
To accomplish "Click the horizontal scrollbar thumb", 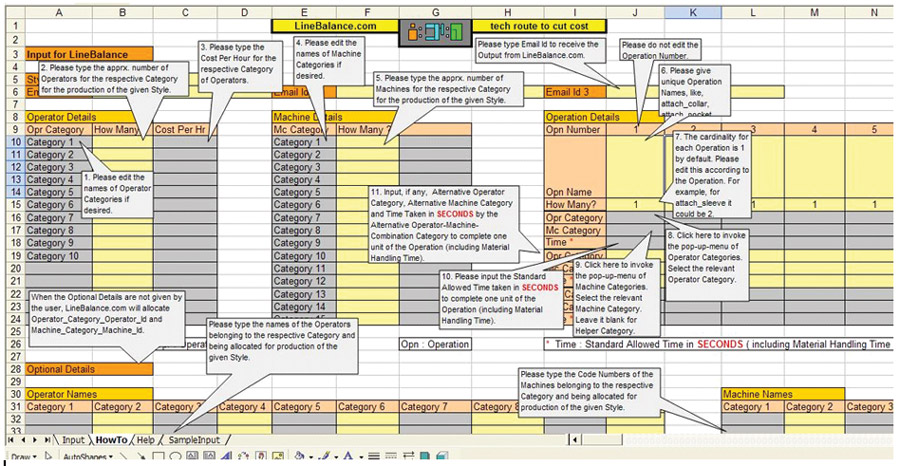I will [x=604, y=440].
